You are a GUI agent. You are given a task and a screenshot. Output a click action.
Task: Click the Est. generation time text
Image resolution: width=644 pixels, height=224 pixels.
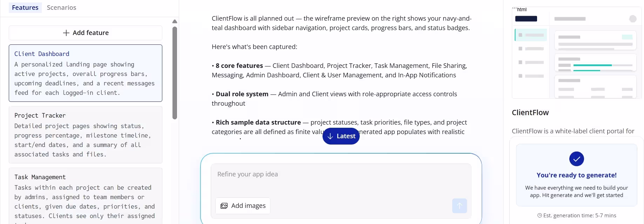coord(580,216)
